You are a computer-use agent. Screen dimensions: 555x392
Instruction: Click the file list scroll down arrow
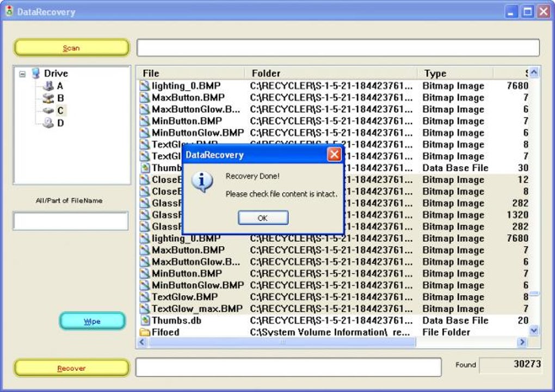tap(534, 331)
